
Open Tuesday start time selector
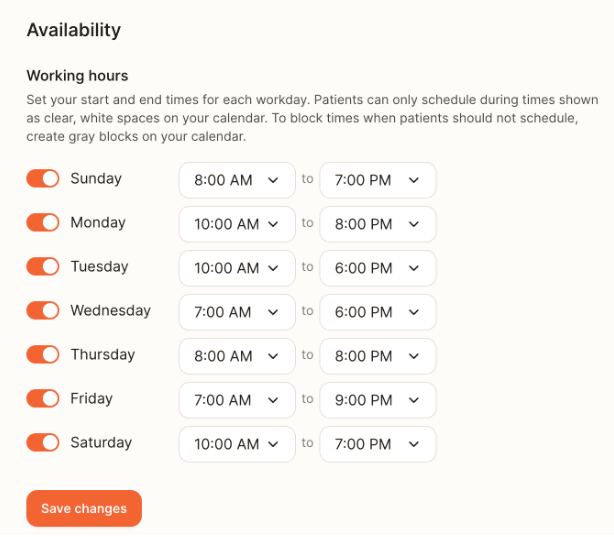click(x=237, y=268)
